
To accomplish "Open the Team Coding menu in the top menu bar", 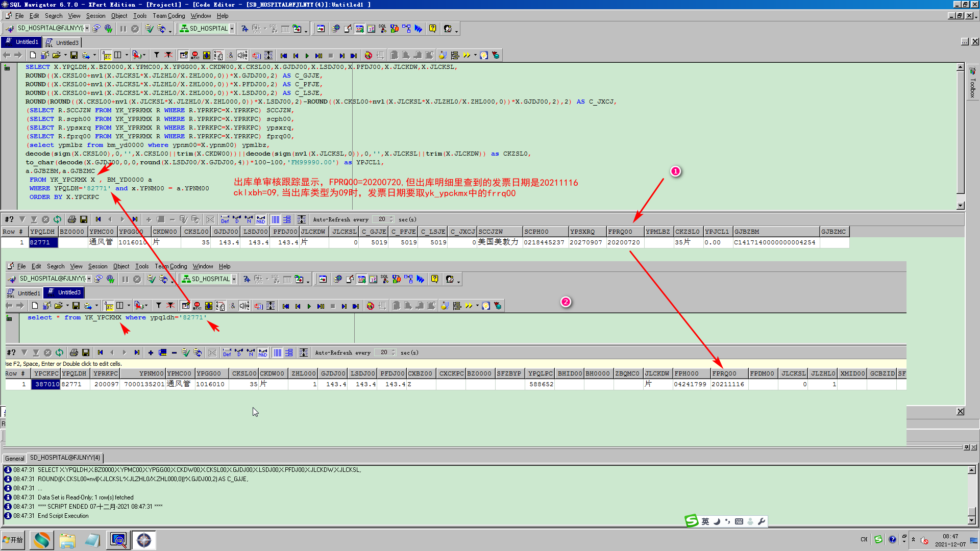I will click(168, 16).
